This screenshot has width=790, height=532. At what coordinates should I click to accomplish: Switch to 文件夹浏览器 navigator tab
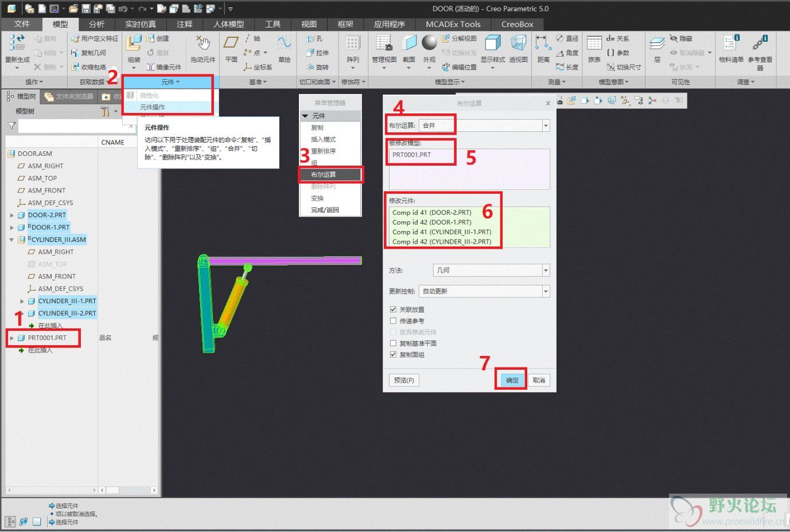69,97
